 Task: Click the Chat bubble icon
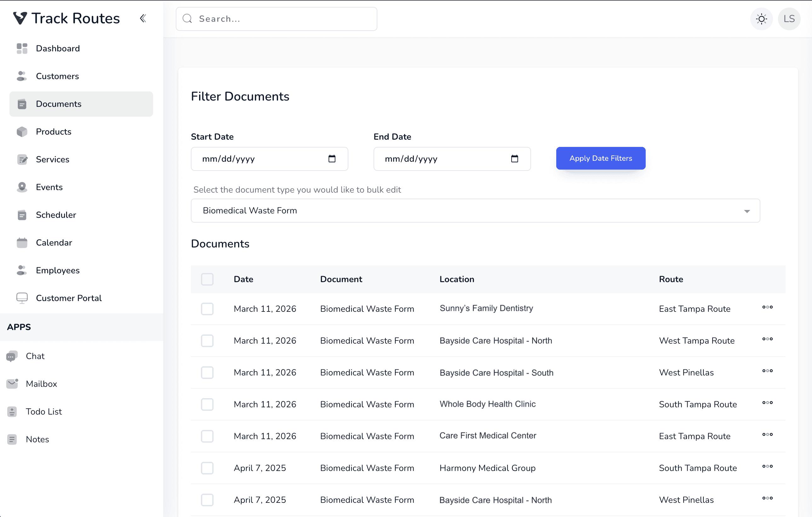click(x=12, y=356)
